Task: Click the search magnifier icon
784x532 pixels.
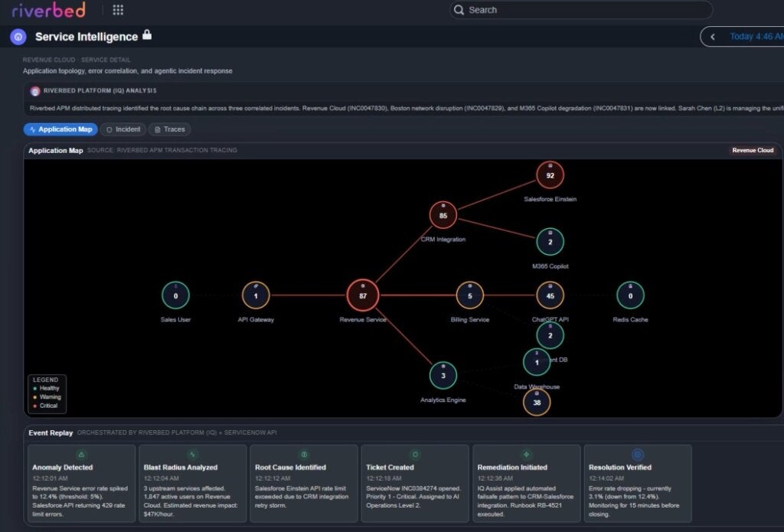Action: coord(459,10)
